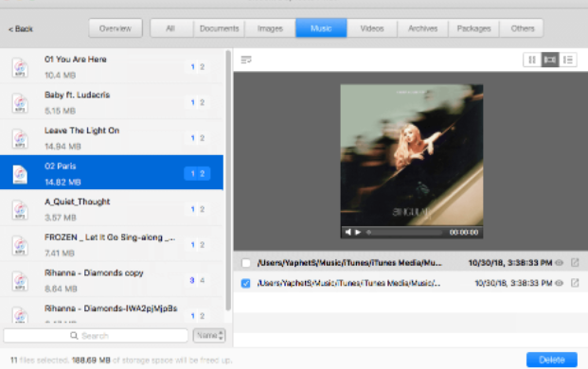Switch to detailed list view mode
Viewport: 588px width, 369px height.
568,60
